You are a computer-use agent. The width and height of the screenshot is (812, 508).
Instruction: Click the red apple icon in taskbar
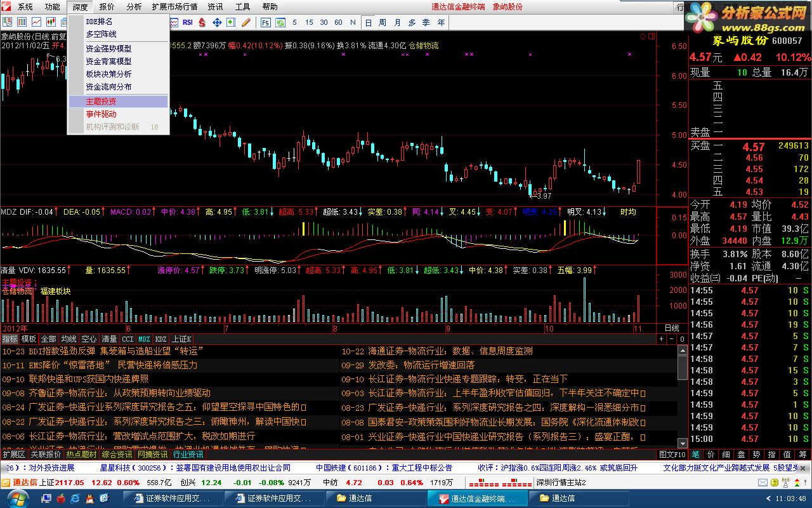[x=61, y=498]
